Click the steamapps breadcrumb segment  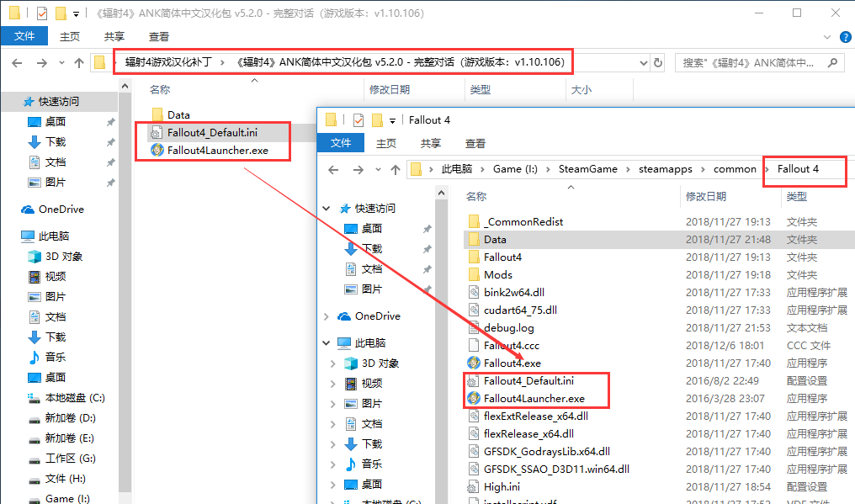tap(666, 169)
